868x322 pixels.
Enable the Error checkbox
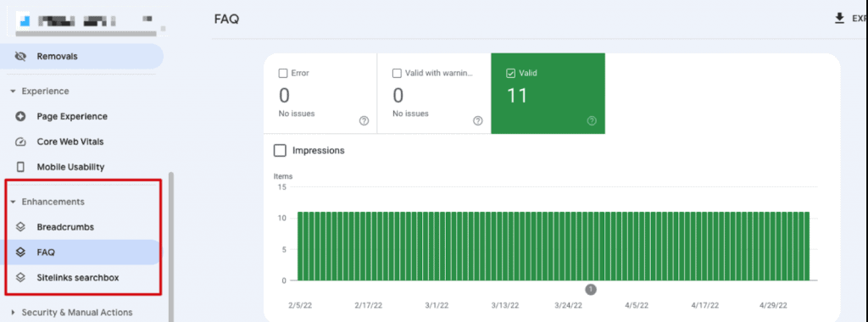pos(283,73)
